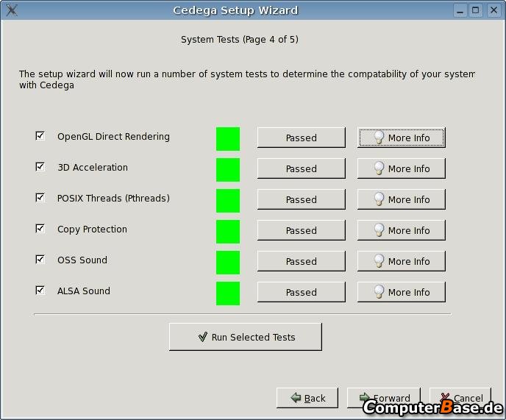Click the Passed result for Copy Protection
The image size is (506, 420).
click(x=301, y=230)
